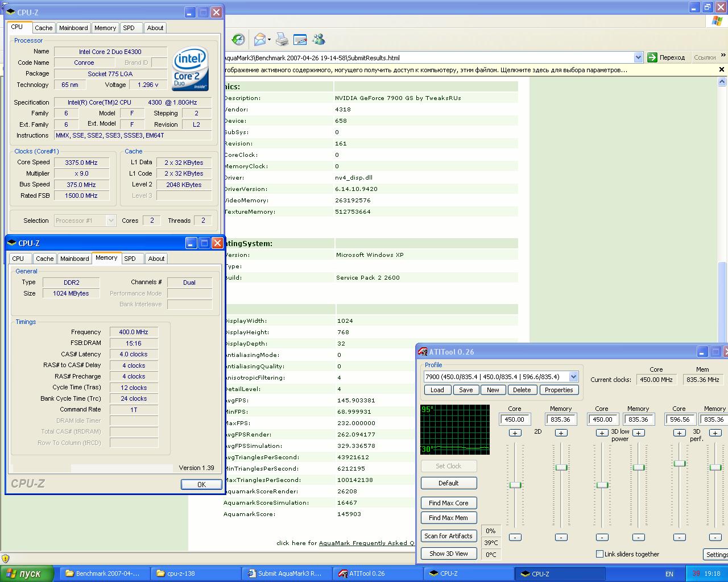The image size is (728, 582).
Task: Click the Core Speed 3375.0 MHz value
Action: tap(81, 163)
